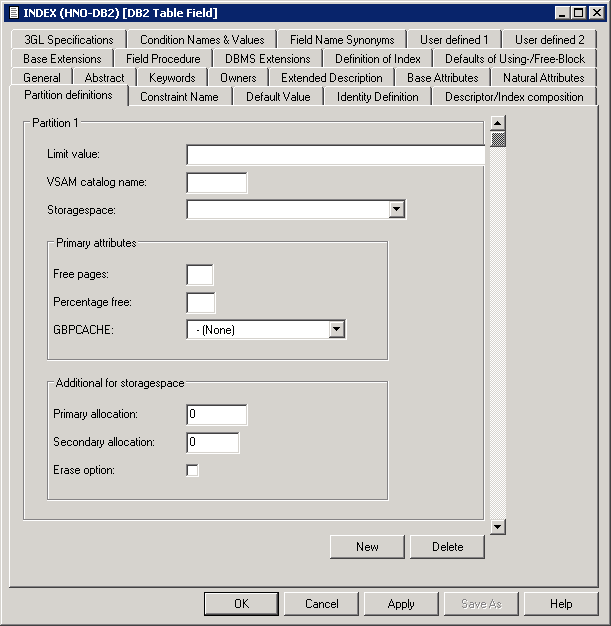
Task: Open the 3GL Specifications tab
Action: pos(69,40)
